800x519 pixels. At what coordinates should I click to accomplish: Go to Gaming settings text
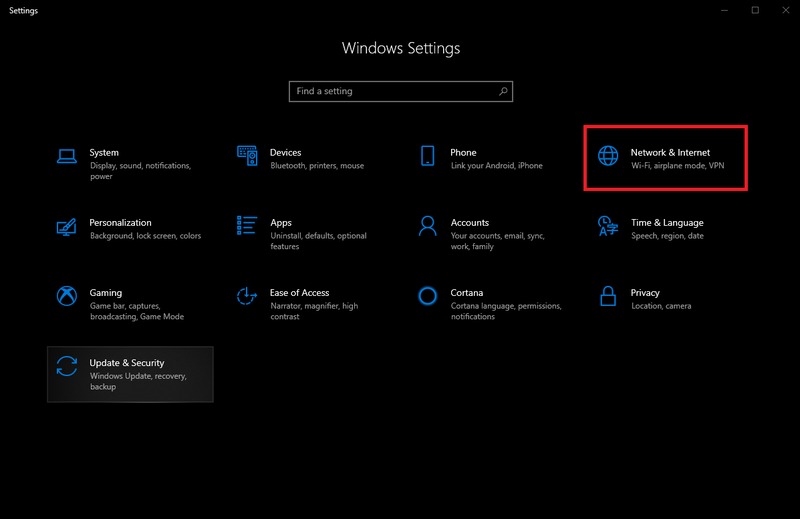(106, 293)
